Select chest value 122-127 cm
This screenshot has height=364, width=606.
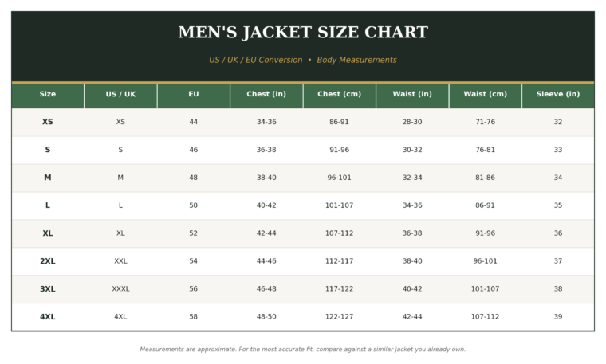tap(340, 316)
